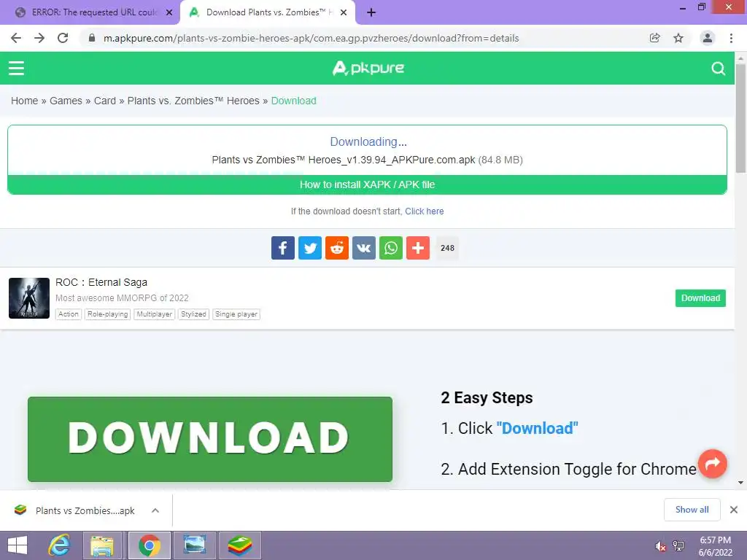Click 'Click here' to restart download
This screenshot has width=747, height=560.
(x=424, y=211)
